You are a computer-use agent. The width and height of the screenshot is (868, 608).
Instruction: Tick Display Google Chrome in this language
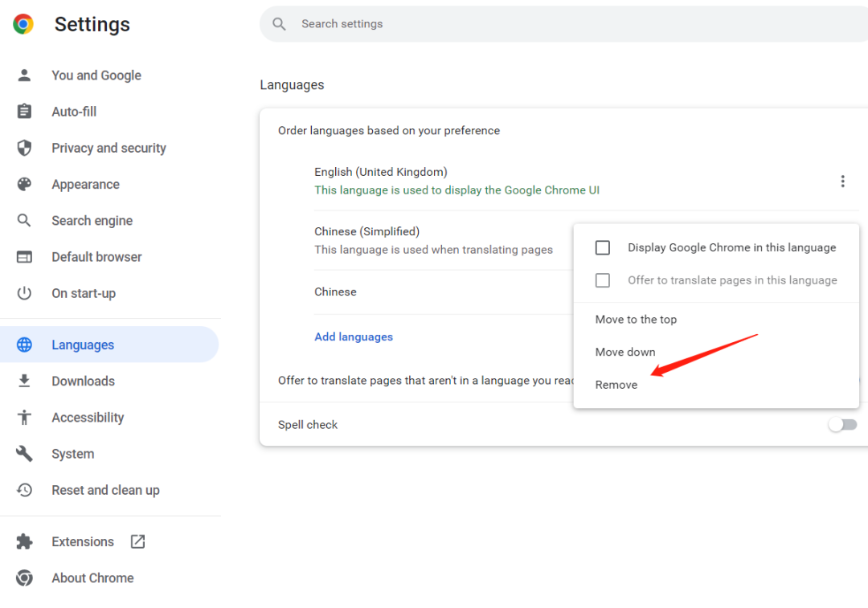tap(603, 247)
